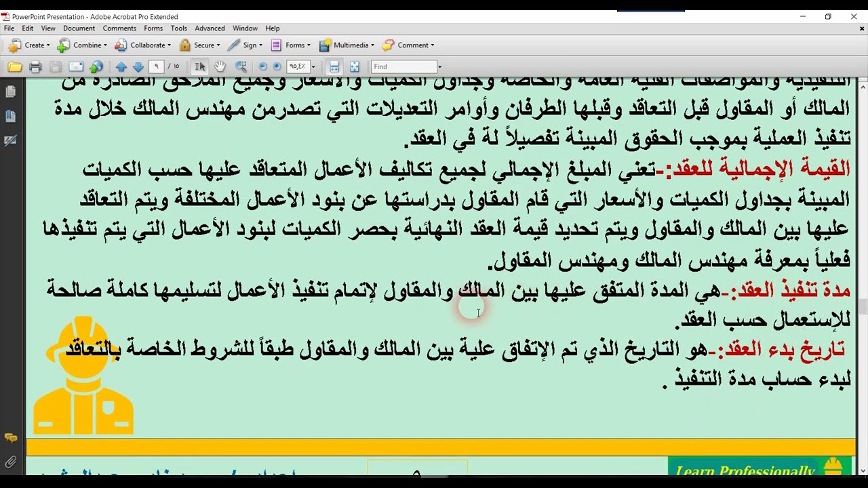Click the Secure padlock icon

(185, 45)
